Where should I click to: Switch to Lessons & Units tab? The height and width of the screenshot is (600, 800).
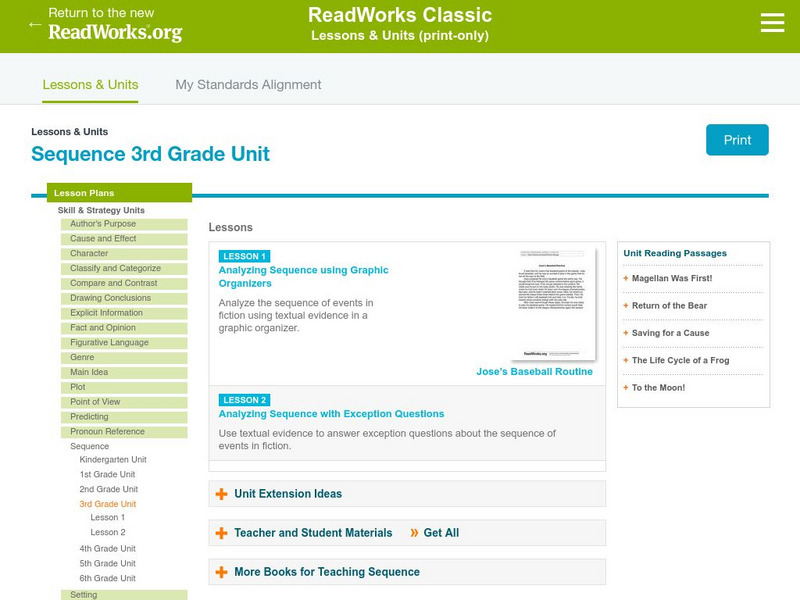[x=90, y=85]
